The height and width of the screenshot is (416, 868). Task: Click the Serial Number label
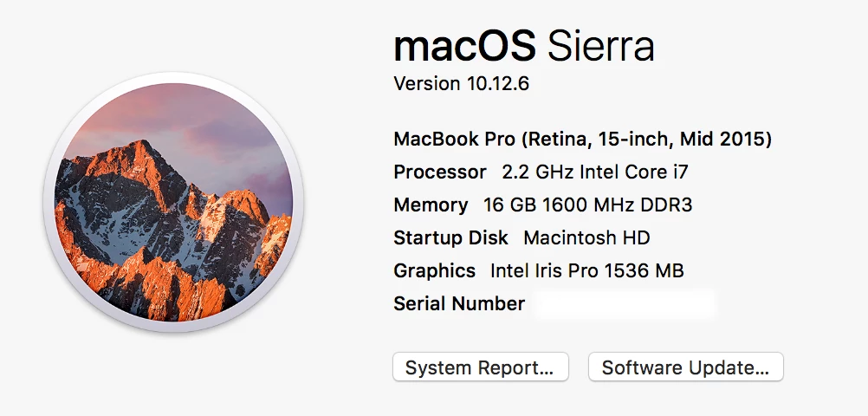click(459, 303)
